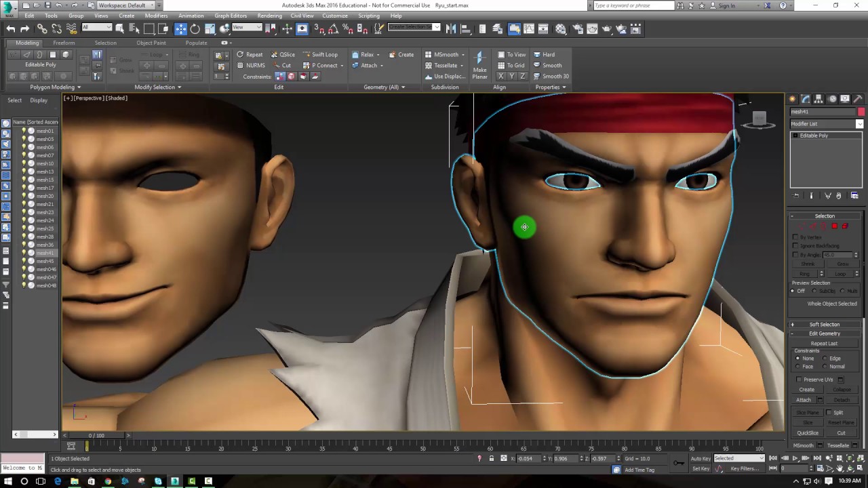The image size is (868, 488).
Task: Click the scene explorer horizontal scrollbar
Action: [35, 434]
